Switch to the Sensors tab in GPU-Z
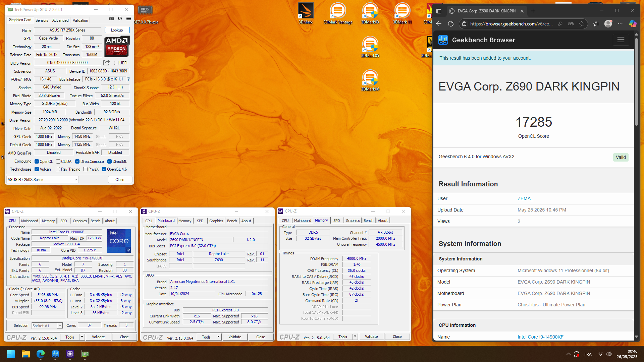 (x=42, y=20)
